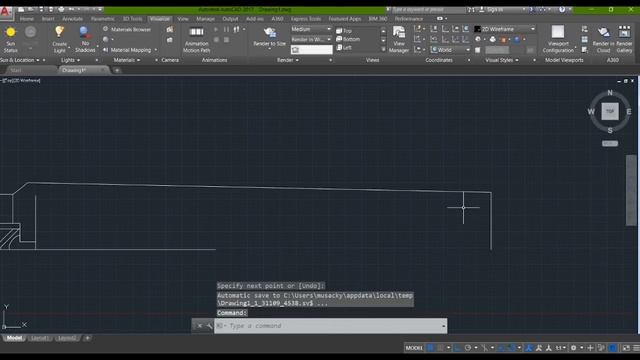Viewport: 640px width, 360px height.
Task: Click the No Shadows icon
Action: tap(84, 32)
